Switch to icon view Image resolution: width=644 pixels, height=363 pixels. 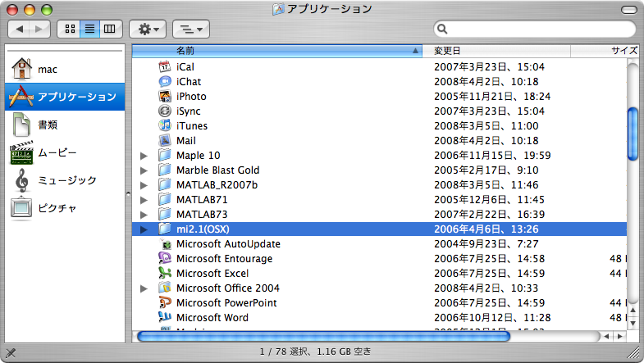click(70, 29)
